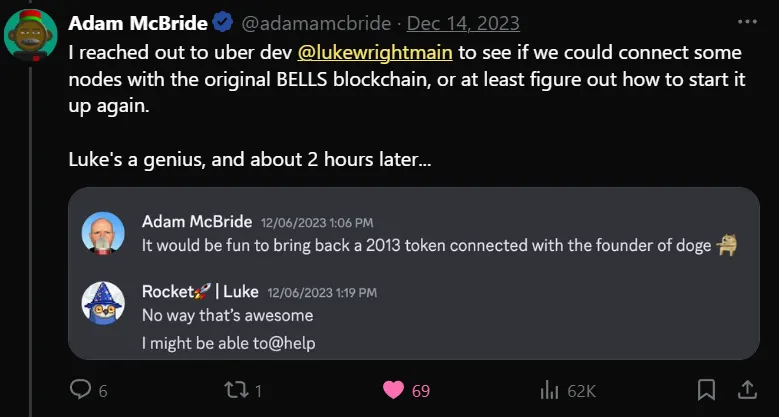
Task: Open the three-dot more options menu
Action: (x=747, y=21)
